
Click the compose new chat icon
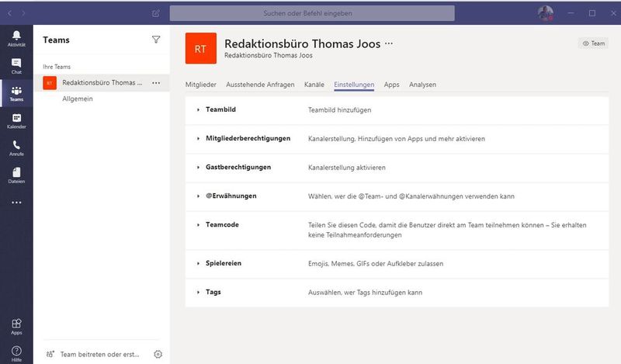156,13
